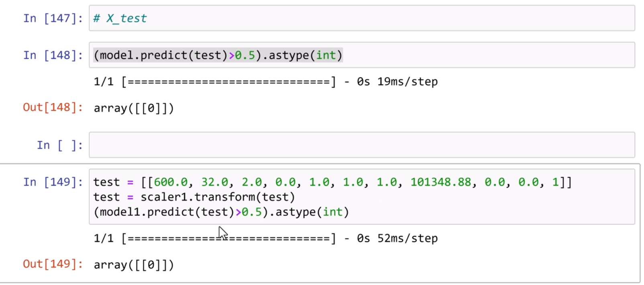Click the 600.0 value in cell 149
644x285 pixels.
[x=170, y=182]
